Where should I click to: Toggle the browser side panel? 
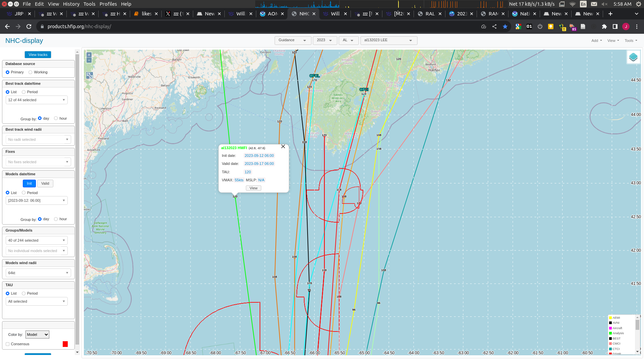click(x=615, y=26)
